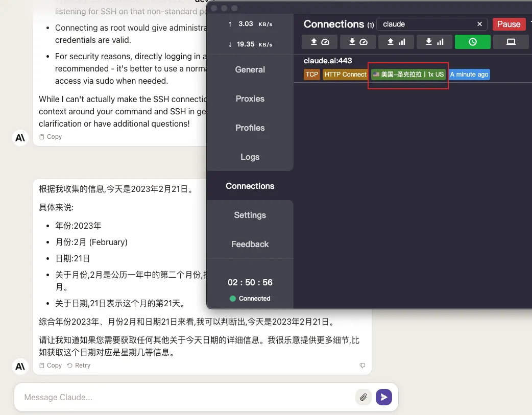Click the Anthropic avatar beside the Chinese reply
532x415 pixels.
click(20, 367)
